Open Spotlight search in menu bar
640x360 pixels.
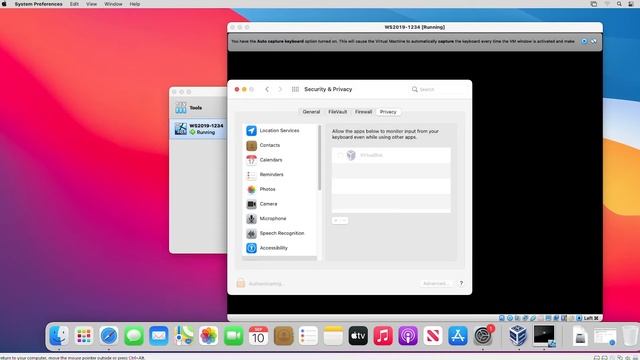[619, 4]
